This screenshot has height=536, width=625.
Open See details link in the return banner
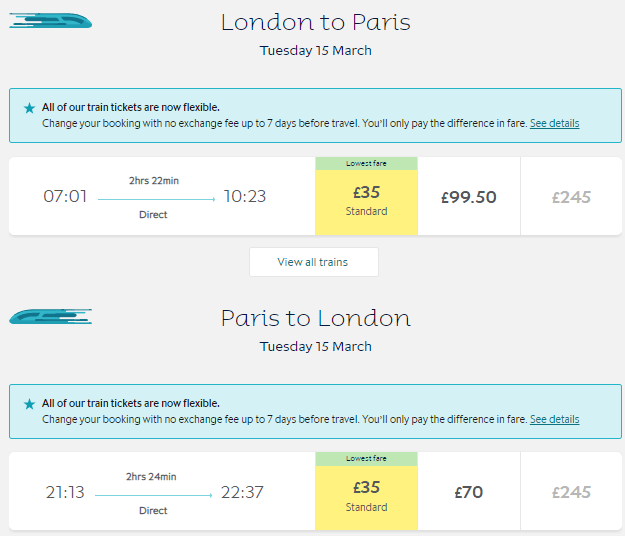pos(554,419)
